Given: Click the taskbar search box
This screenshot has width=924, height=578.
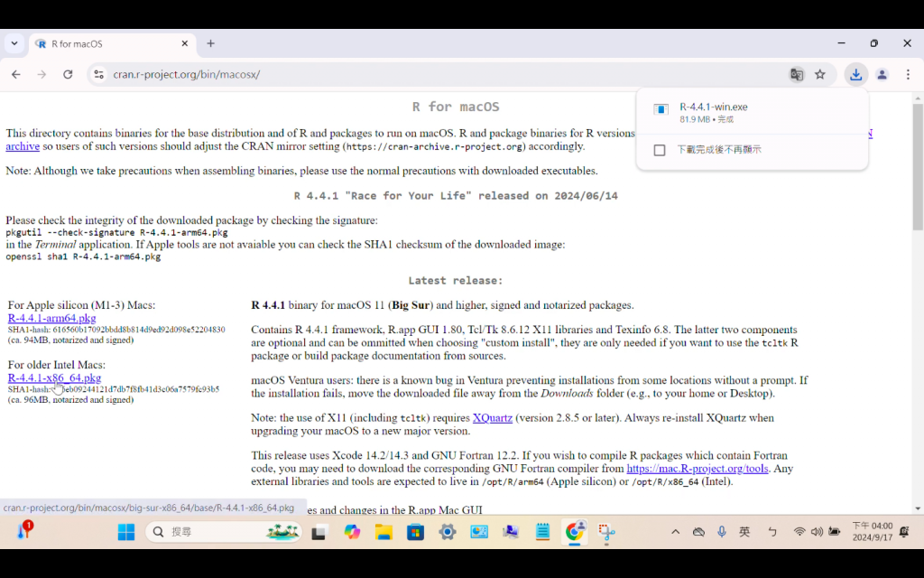Looking at the screenshot, I should click(x=224, y=532).
